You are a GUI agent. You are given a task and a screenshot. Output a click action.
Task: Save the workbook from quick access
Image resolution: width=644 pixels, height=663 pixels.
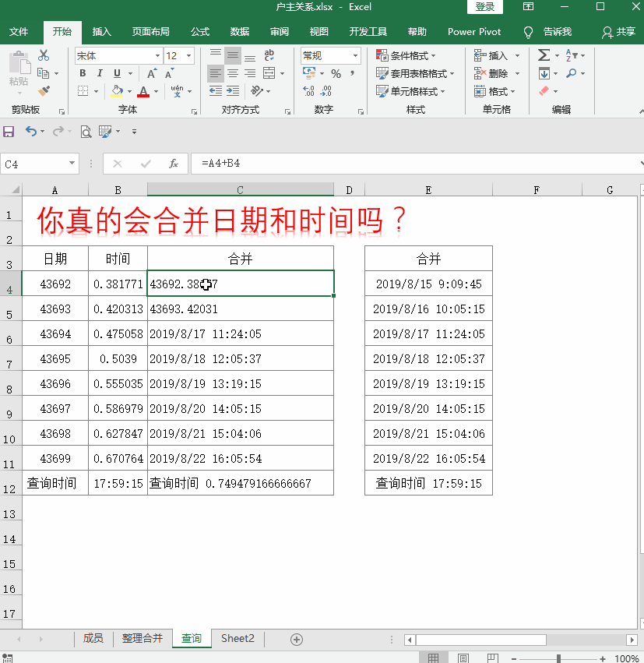9,132
